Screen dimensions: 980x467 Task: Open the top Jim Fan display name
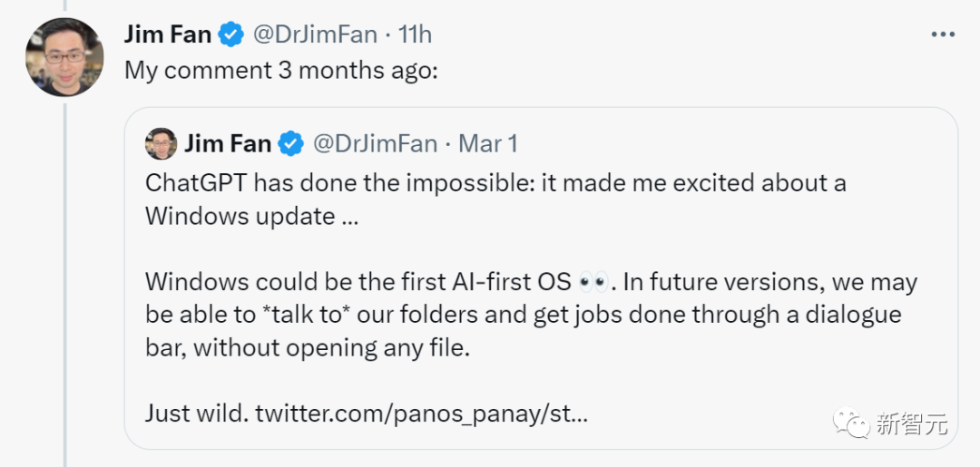168,34
